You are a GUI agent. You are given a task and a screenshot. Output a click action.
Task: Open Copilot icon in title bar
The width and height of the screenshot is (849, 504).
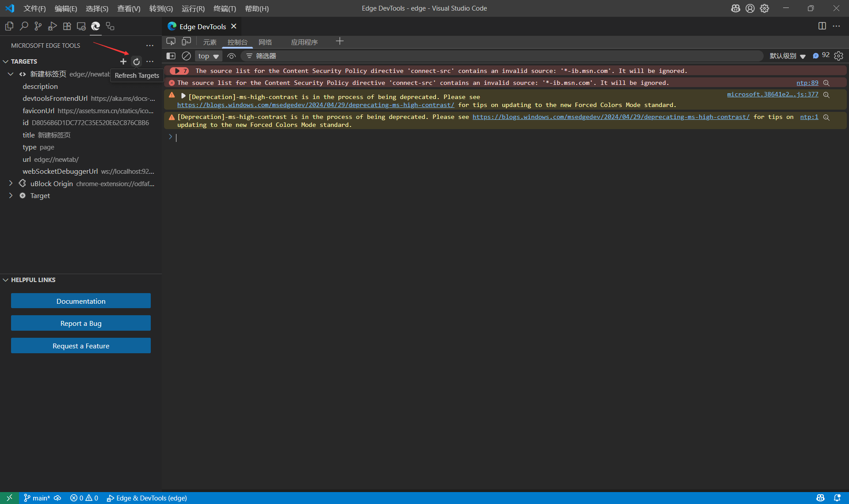click(735, 8)
